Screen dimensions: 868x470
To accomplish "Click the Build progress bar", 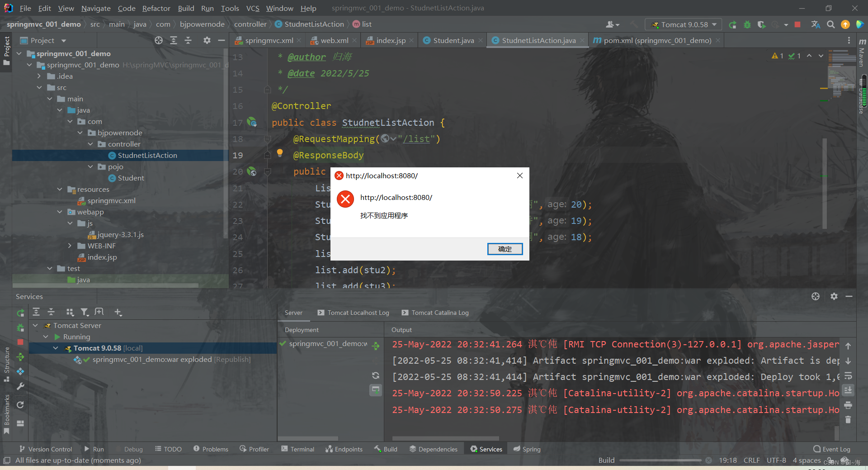I will pyautogui.click(x=660, y=461).
